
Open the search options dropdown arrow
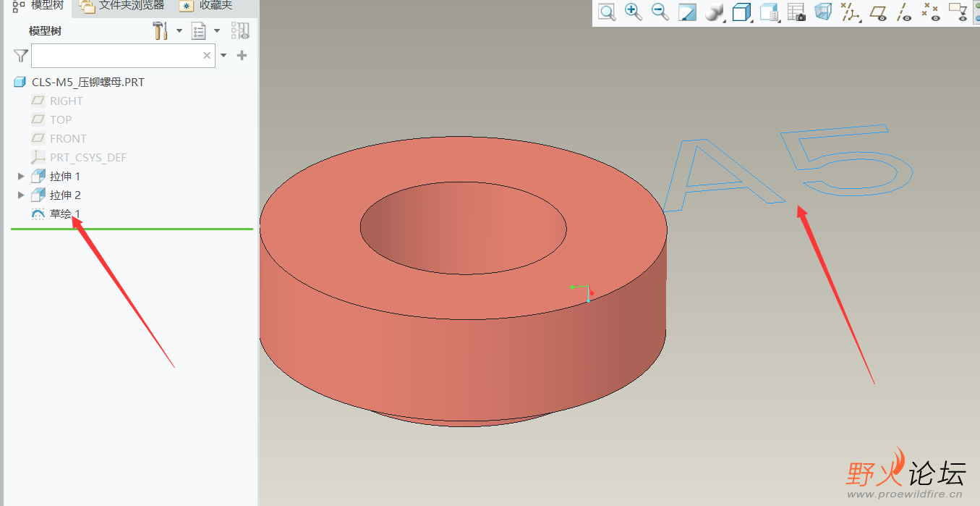coord(223,56)
